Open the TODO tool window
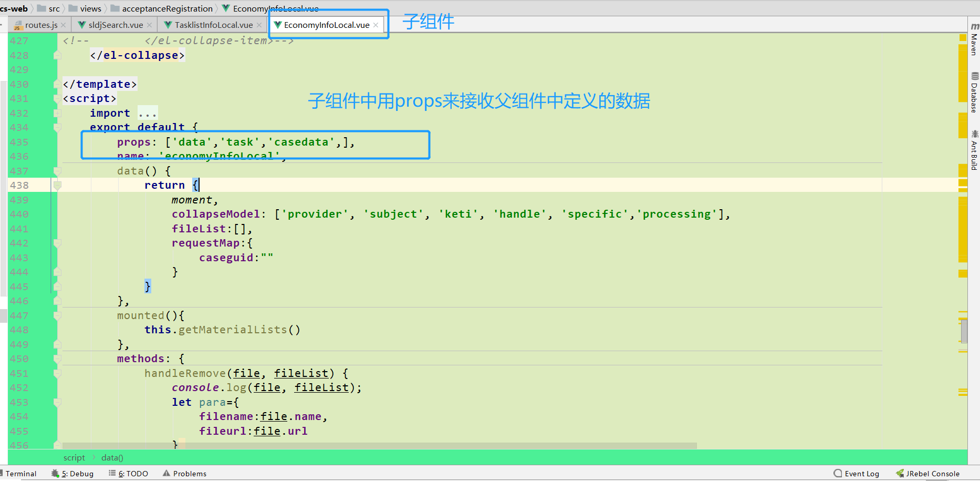This screenshot has height=481, width=980. coord(132,473)
